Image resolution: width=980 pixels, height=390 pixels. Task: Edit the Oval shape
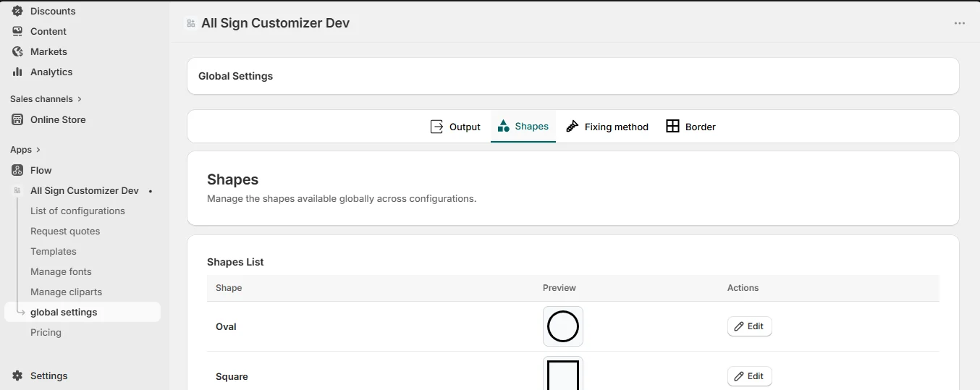pos(750,326)
